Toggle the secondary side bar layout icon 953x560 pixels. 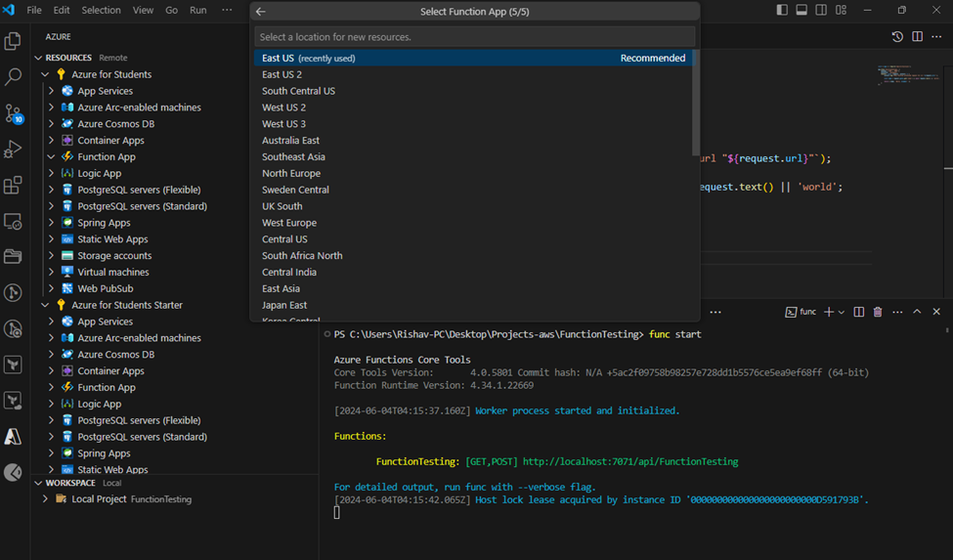coord(821,10)
